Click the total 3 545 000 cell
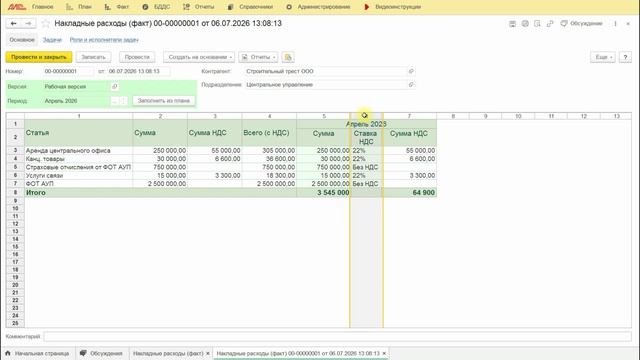 click(x=323, y=193)
